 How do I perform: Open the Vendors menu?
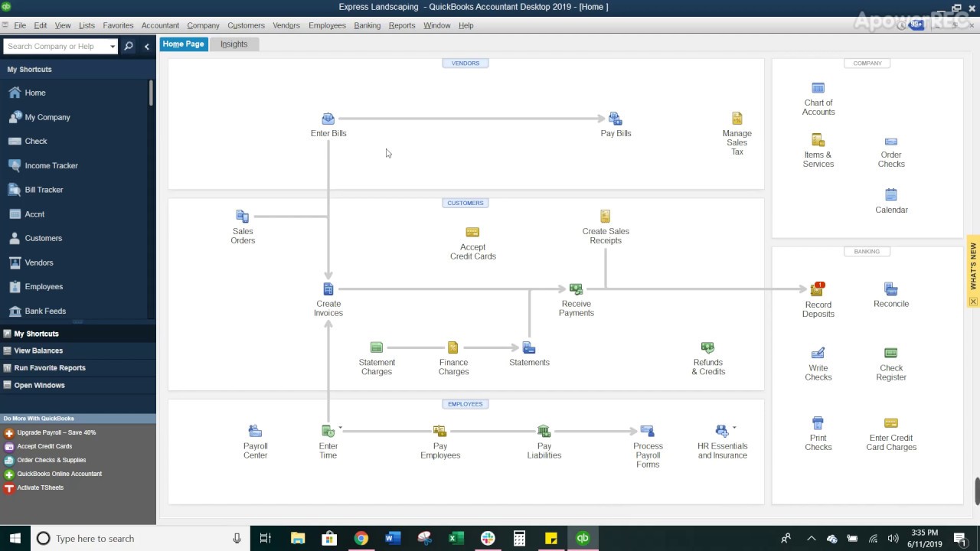point(286,25)
